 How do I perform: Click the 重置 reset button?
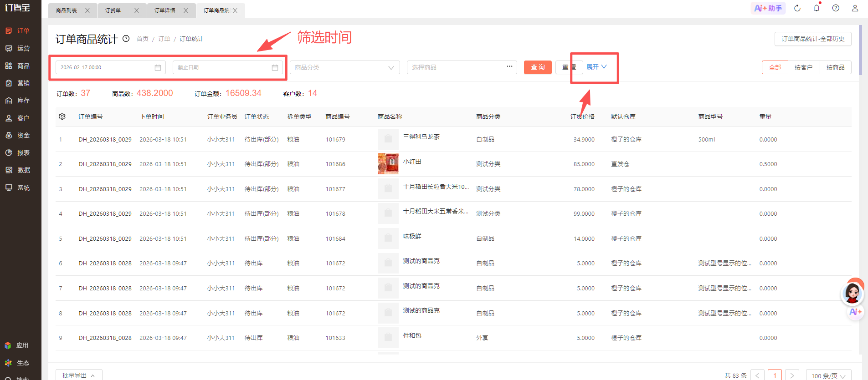coord(569,67)
